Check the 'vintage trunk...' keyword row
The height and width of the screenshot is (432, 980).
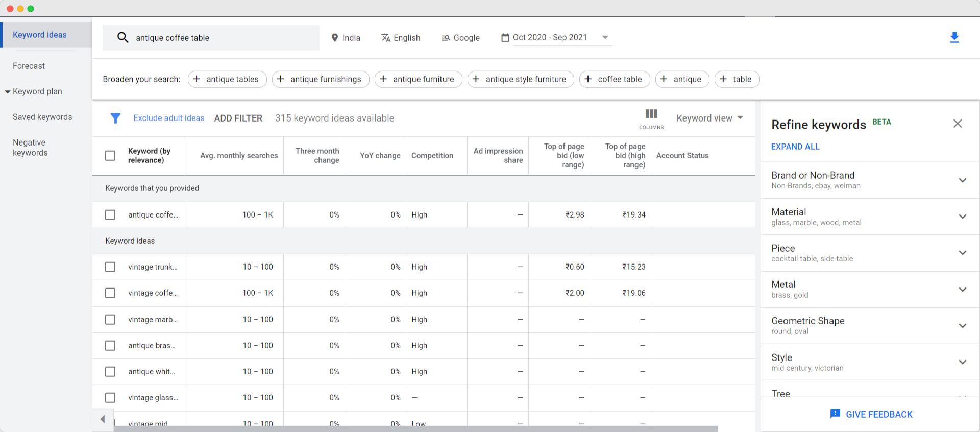click(110, 267)
